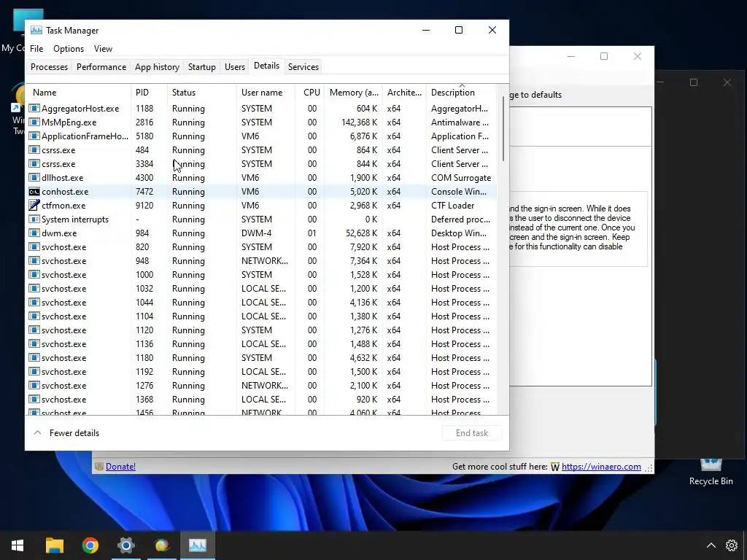Sort by the Memory column header

[354, 93]
